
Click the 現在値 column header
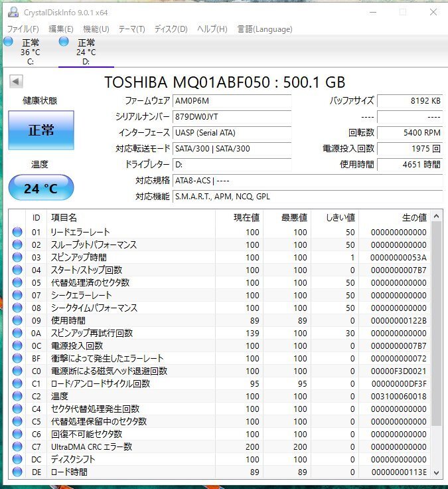point(239,217)
